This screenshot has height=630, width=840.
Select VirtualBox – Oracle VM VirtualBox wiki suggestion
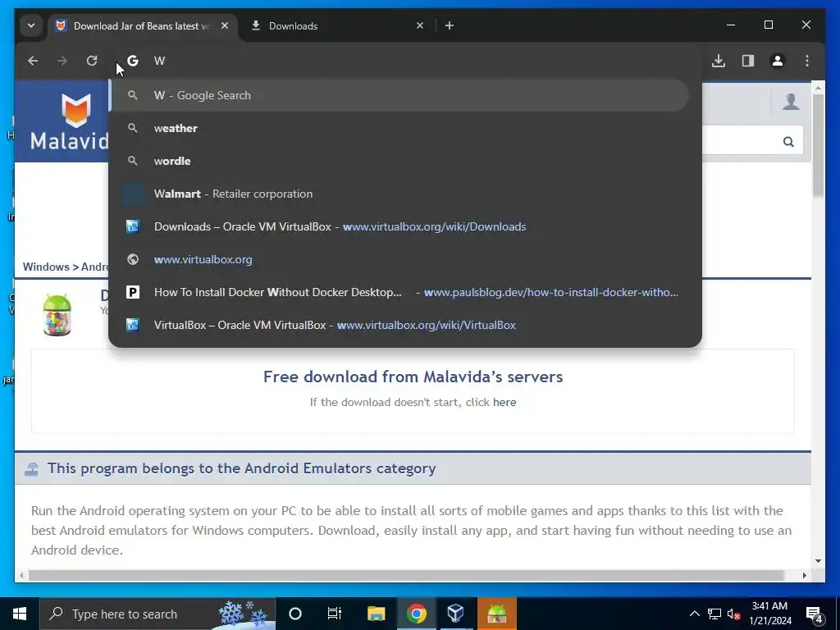tap(399, 325)
